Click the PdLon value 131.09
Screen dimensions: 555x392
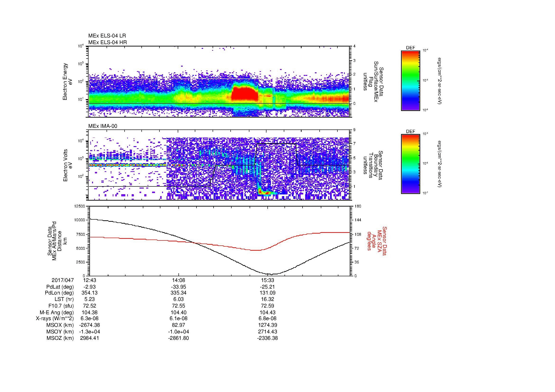[267, 293]
